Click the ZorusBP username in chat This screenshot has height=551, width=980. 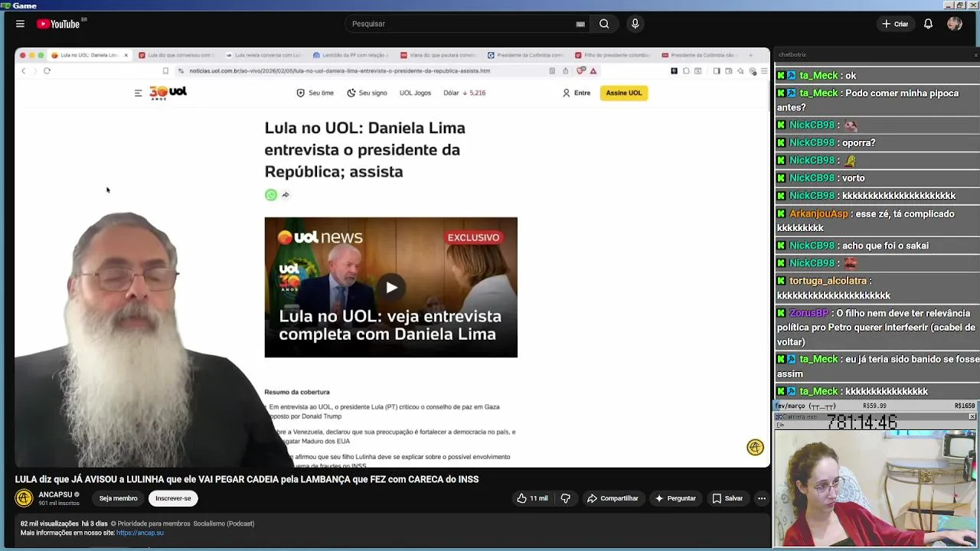809,313
